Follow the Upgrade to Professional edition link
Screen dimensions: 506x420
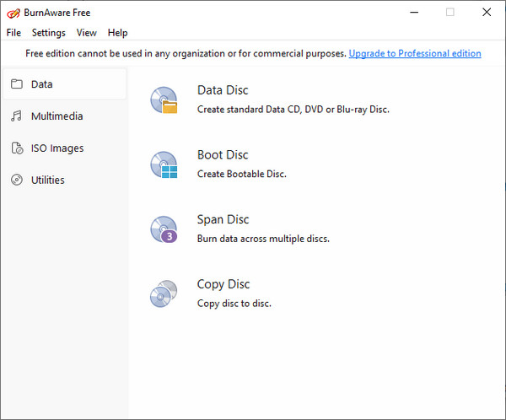pyautogui.click(x=415, y=53)
